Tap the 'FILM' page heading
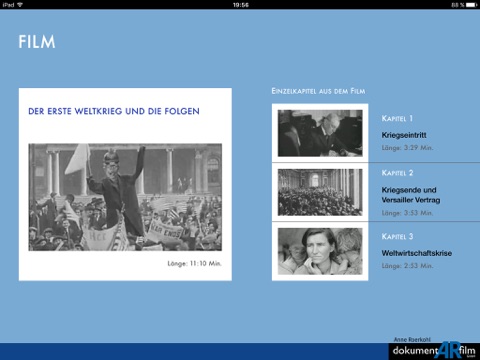The height and width of the screenshot is (360, 480). click(37, 42)
